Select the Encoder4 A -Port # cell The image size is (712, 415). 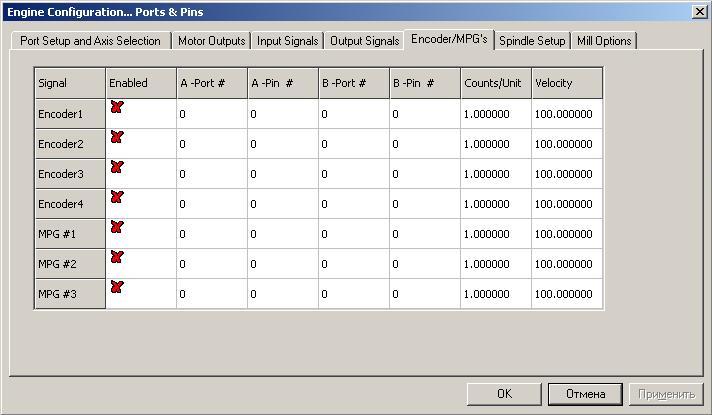212,204
